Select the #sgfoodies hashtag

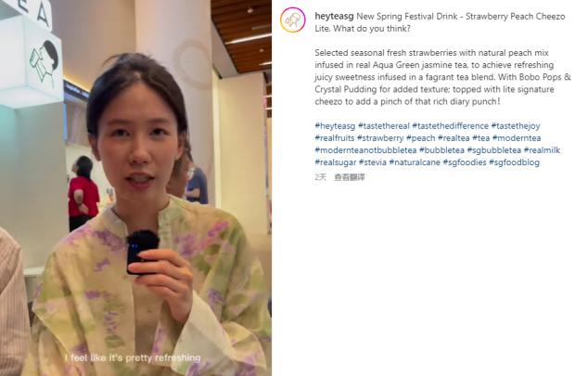point(465,162)
